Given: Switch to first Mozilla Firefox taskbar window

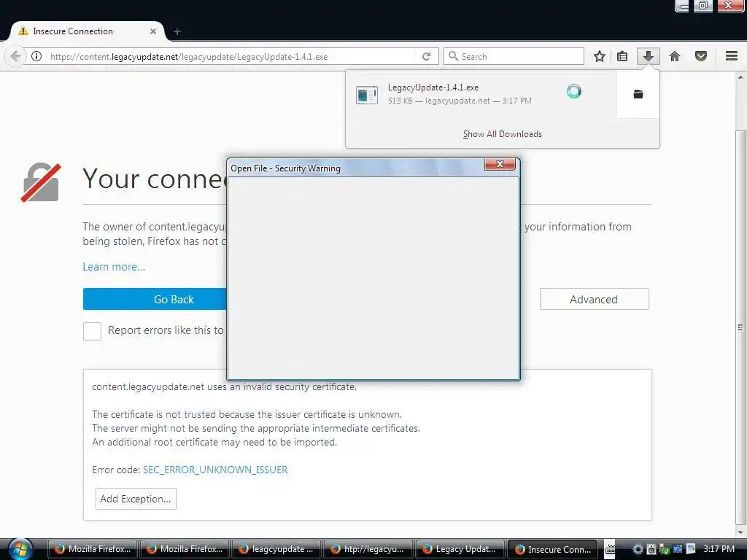Looking at the screenshot, I should [x=93, y=549].
